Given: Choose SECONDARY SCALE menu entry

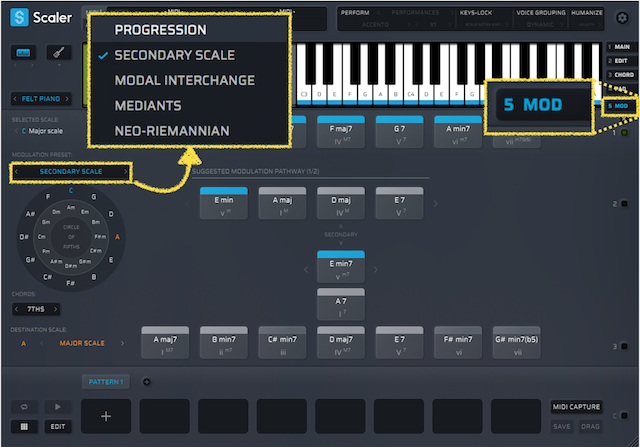Looking at the screenshot, I should coord(175,55).
